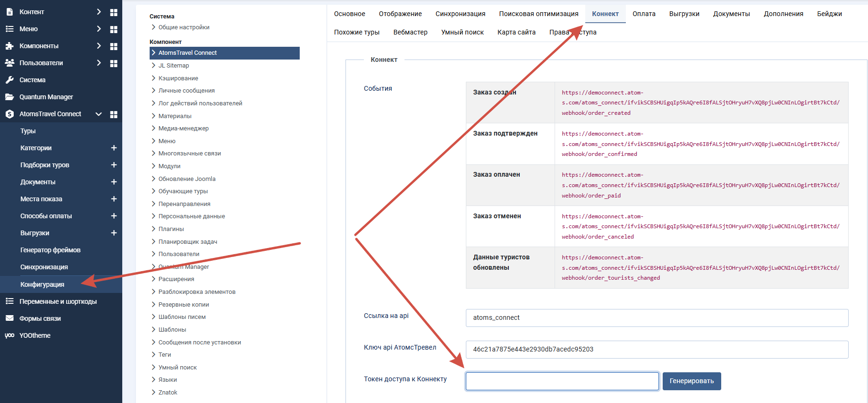868x403 pixels.
Task: Open Конфигурация in sidebar submenu
Action: pos(42,284)
